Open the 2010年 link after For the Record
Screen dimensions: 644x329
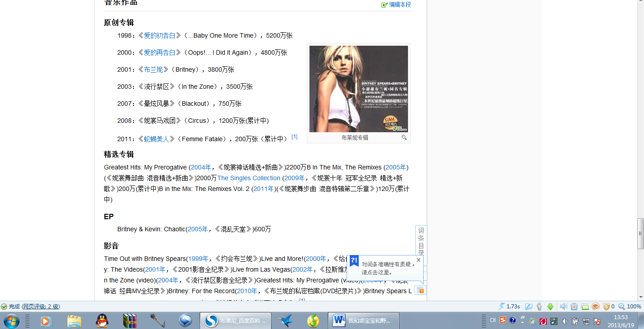[x=248, y=291]
